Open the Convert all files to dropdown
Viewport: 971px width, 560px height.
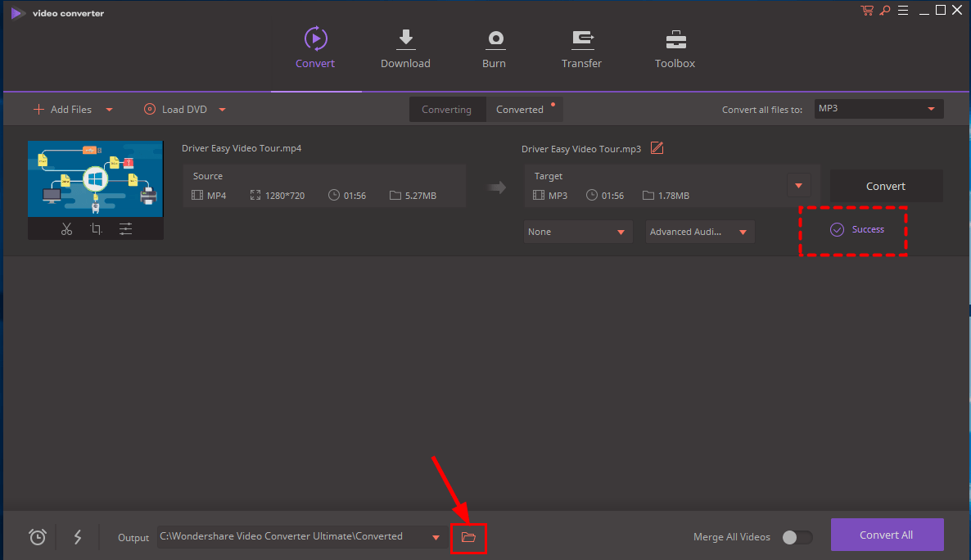click(931, 108)
